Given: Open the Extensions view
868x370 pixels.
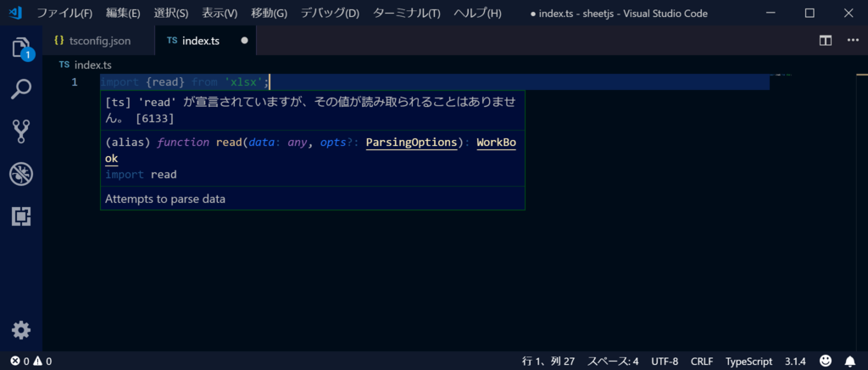Looking at the screenshot, I should coord(21,216).
